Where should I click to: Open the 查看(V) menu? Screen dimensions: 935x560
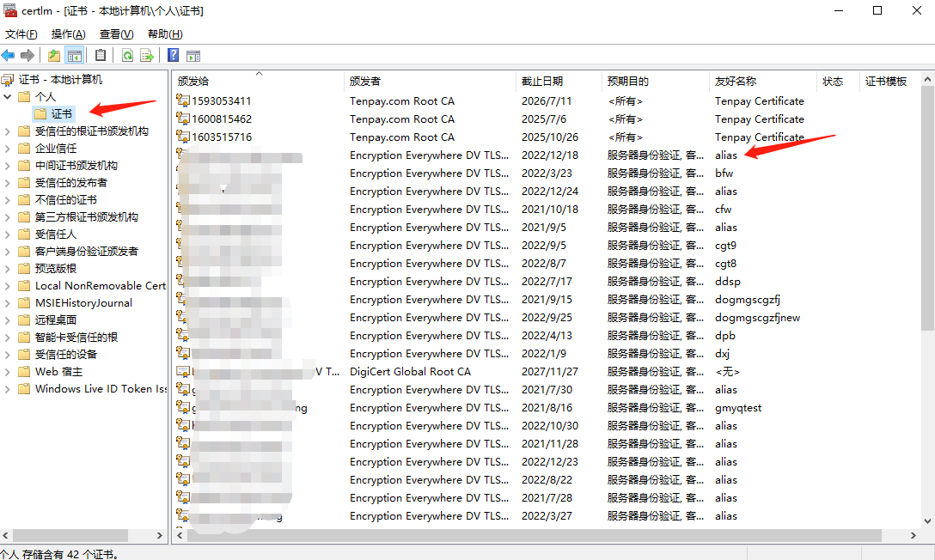click(116, 34)
